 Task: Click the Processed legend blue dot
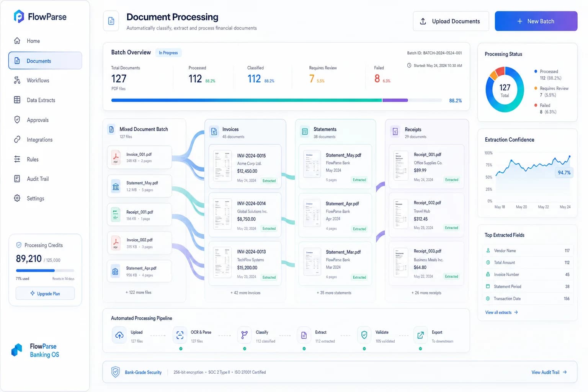tap(536, 71)
